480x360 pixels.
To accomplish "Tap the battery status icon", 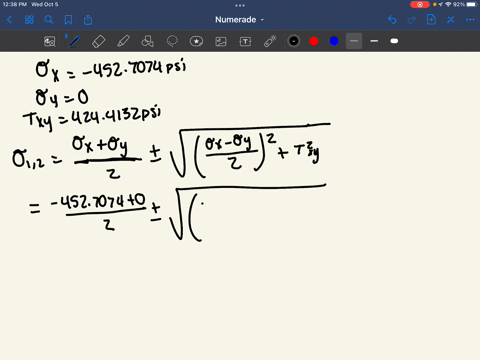I will (x=472, y=4).
